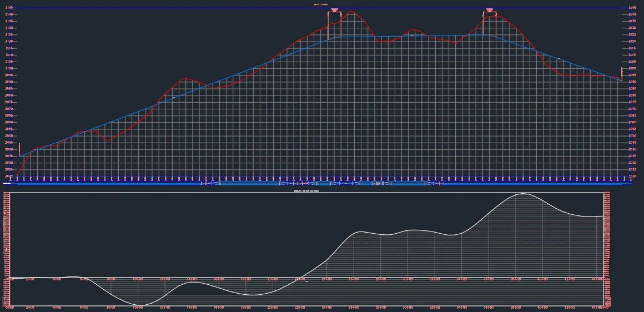This screenshot has width=644, height=312.
Task: Select the red vertical marker at the profile end
Action: [x=622, y=73]
